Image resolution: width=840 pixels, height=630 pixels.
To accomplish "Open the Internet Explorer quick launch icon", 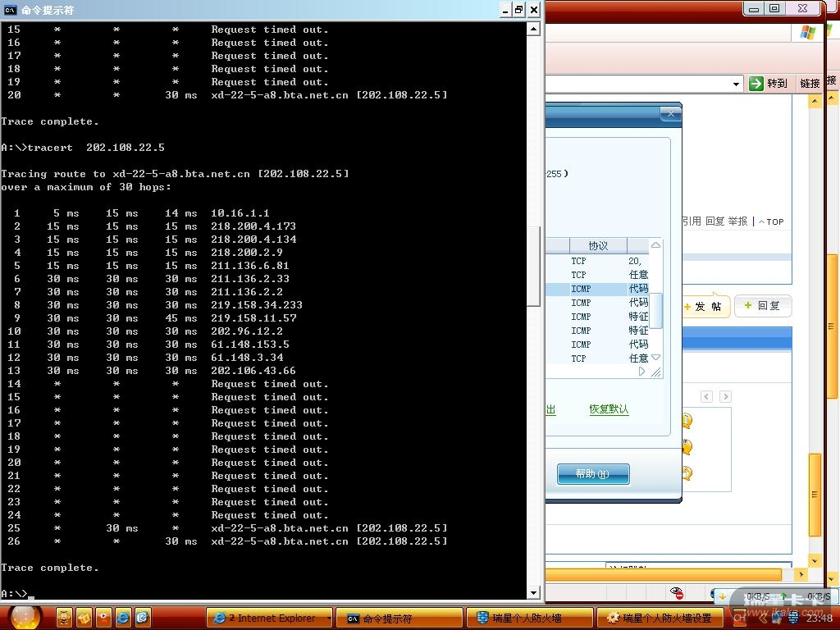I will tap(123, 618).
